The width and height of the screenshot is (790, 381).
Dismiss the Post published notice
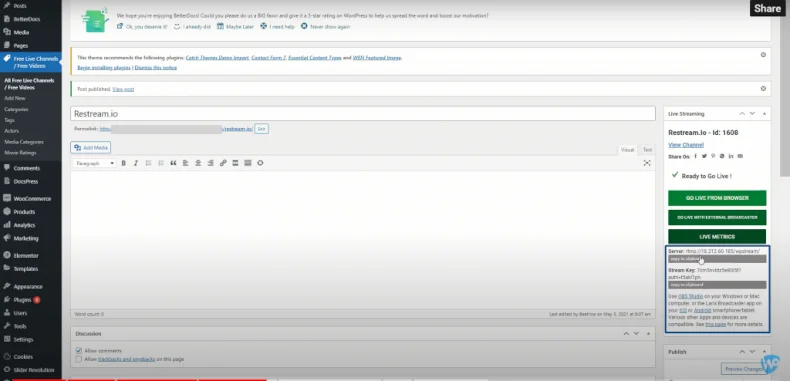point(763,89)
